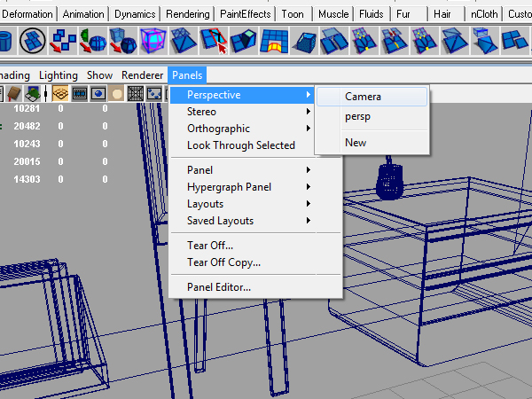Switch to the Hair shelf tab
The width and height of the screenshot is (532, 399).
(442, 14)
